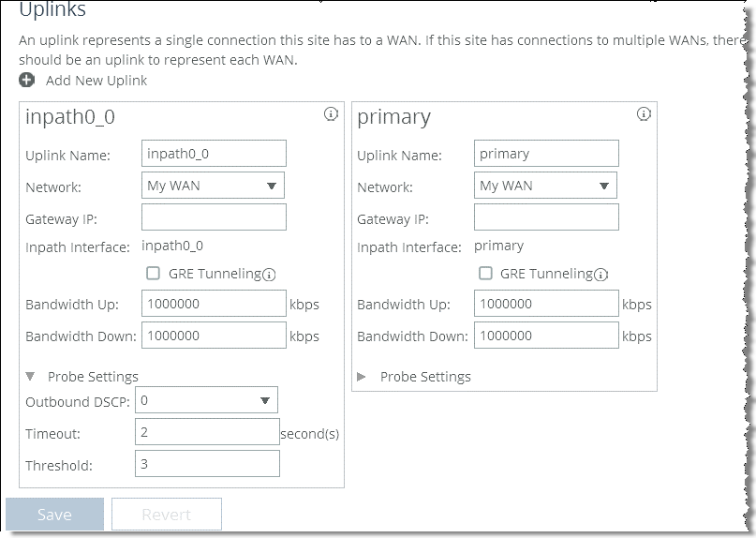Click the Save button
The height and width of the screenshot is (538, 756).
pyautogui.click(x=54, y=515)
